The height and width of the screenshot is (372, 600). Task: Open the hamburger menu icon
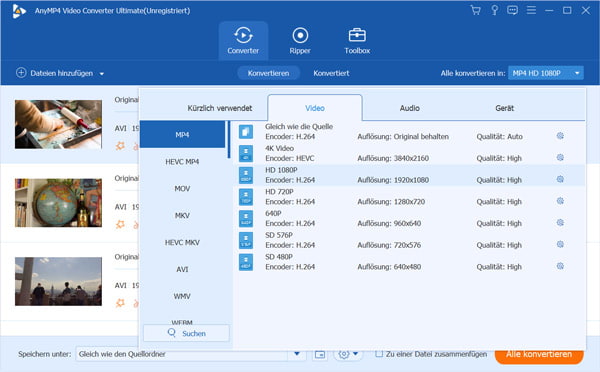(x=531, y=10)
